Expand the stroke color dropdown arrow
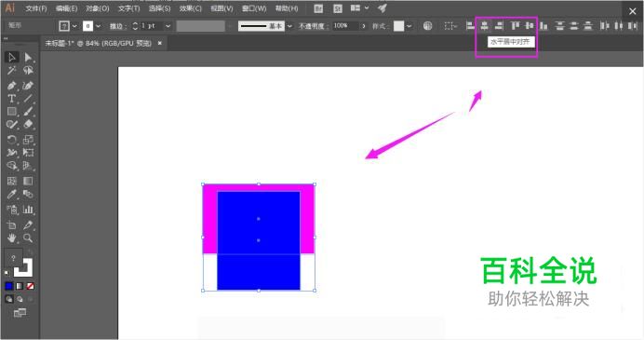 point(98,26)
